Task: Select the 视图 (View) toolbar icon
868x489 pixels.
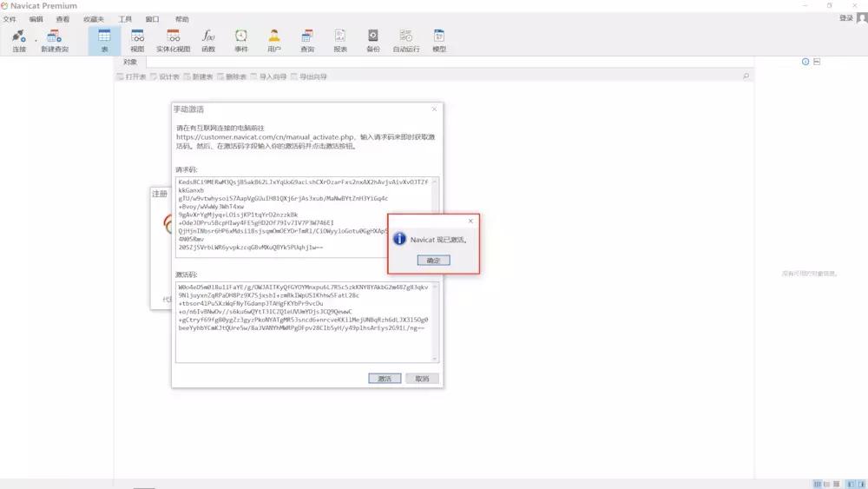Action: point(137,41)
